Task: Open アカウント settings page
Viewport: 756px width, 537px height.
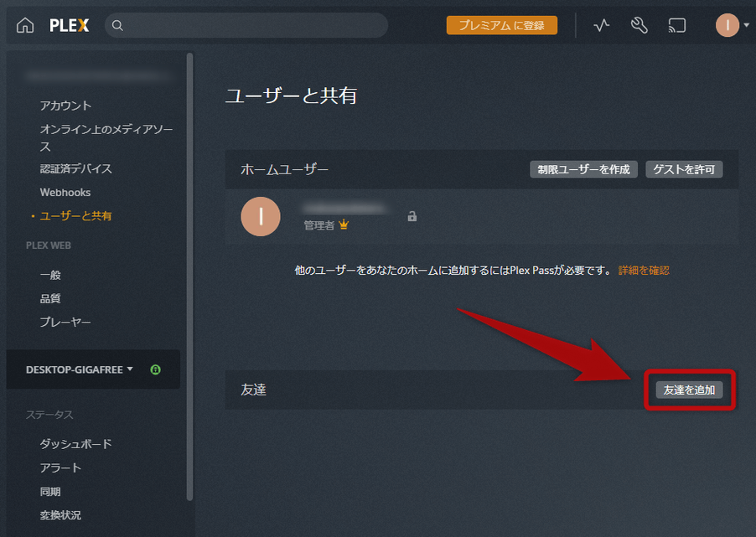Action: pyautogui.click(x=65, y=106)
